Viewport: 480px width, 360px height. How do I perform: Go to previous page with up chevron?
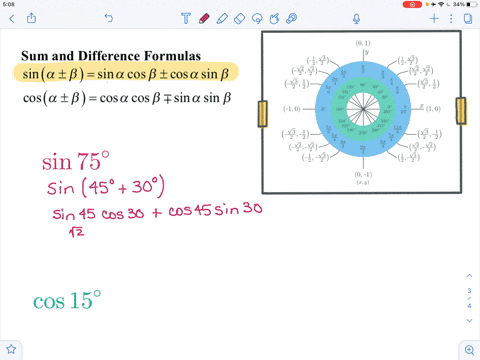[x=469, y=276]
